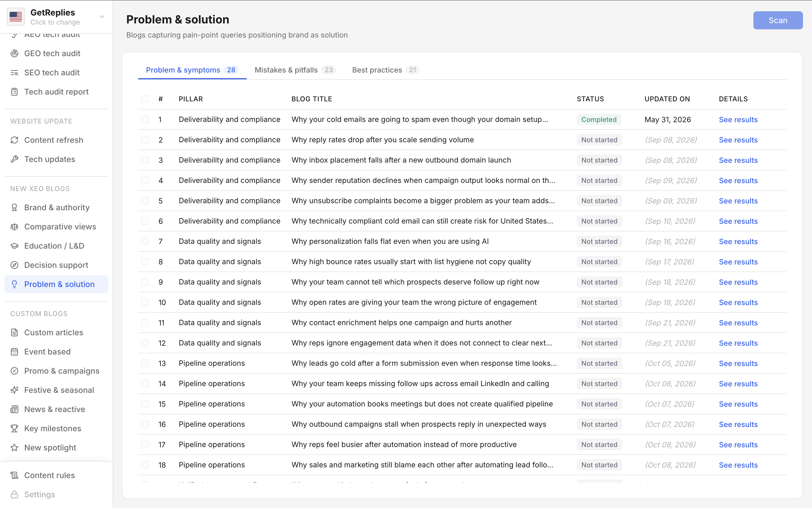Click the Education / L&D graduation cap icon
Image resolution: width=812 pixels, height=508 pixels.
tap(14, 246)
